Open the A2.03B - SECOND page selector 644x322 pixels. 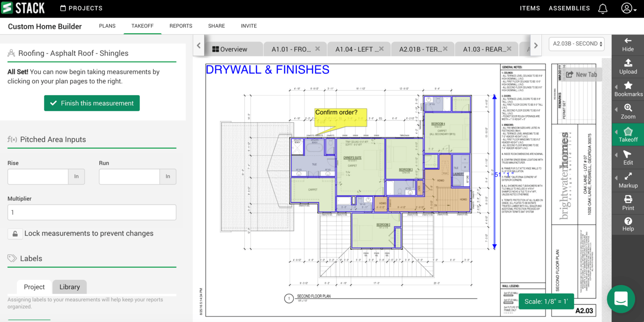[576, 44]
